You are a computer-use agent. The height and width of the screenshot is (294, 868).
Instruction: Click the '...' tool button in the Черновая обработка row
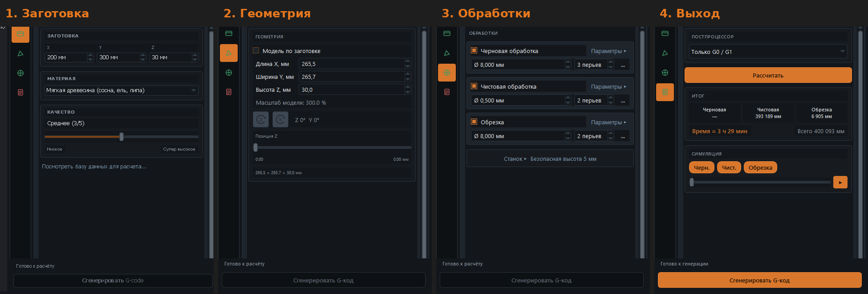tap(623, 65)
